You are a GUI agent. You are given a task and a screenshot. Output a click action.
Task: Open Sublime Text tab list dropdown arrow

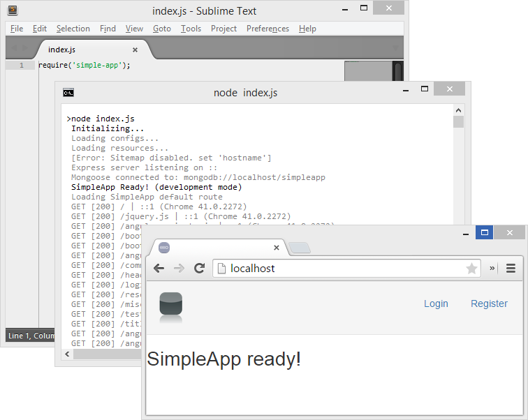click(396, 48)
